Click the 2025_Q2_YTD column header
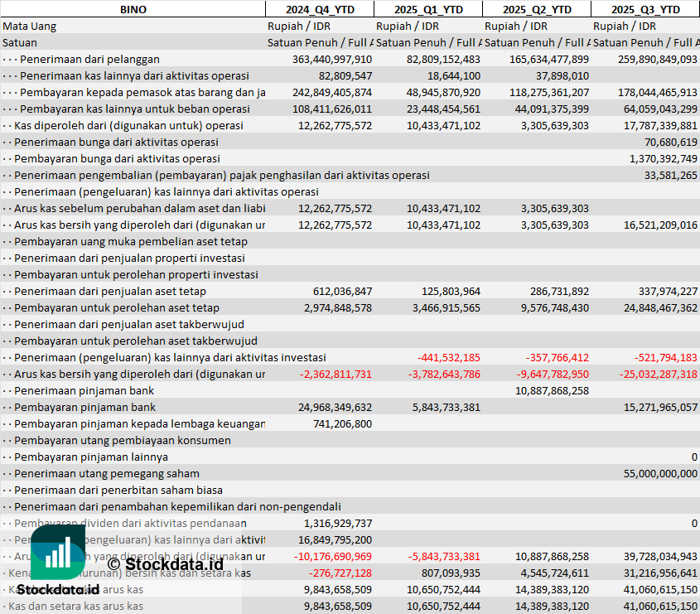This screenshot has height=614, width=700. tap(536, 9)
